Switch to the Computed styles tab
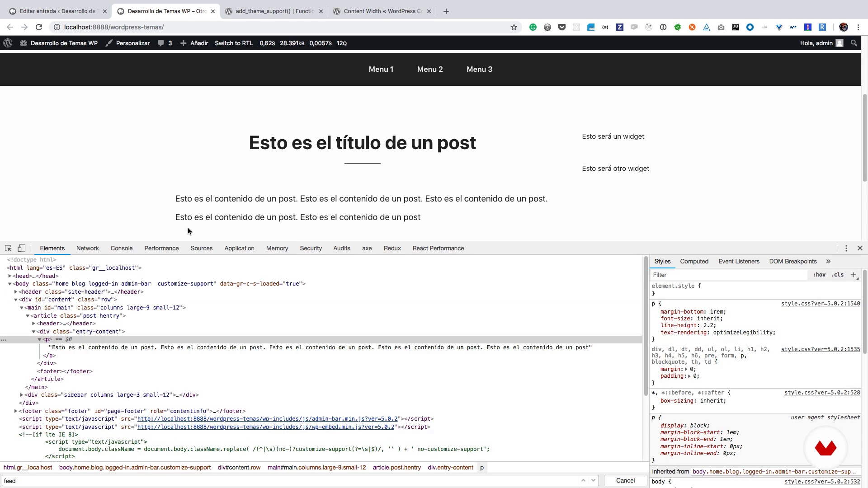 (x=694, y=261)
